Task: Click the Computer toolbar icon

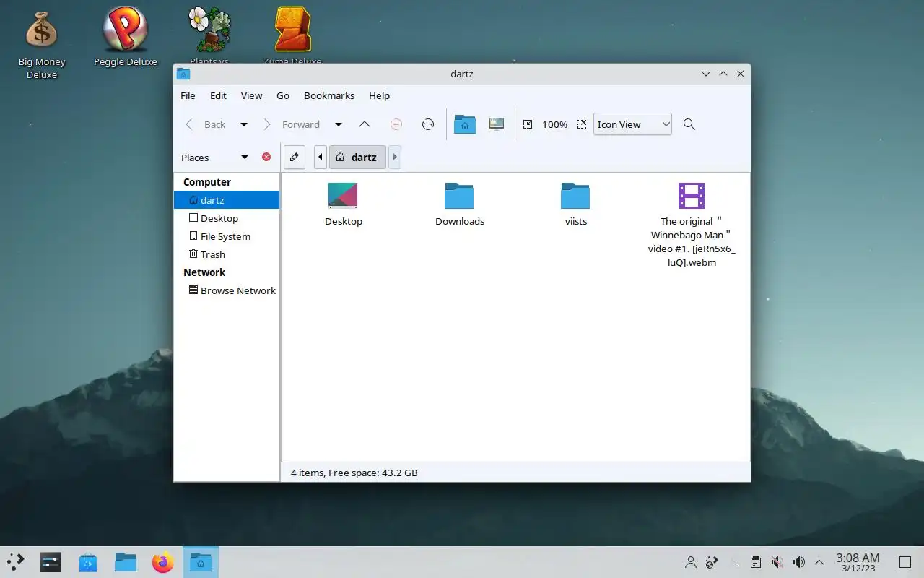Action: (496, 124)
